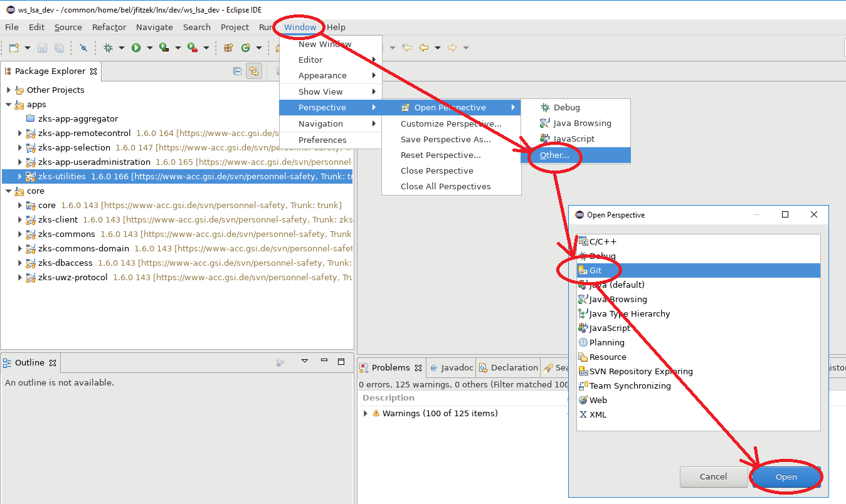Switch to the Javadoc tab
The height and width of the screenshot is (504, 846).
click(x=452, y=368)
